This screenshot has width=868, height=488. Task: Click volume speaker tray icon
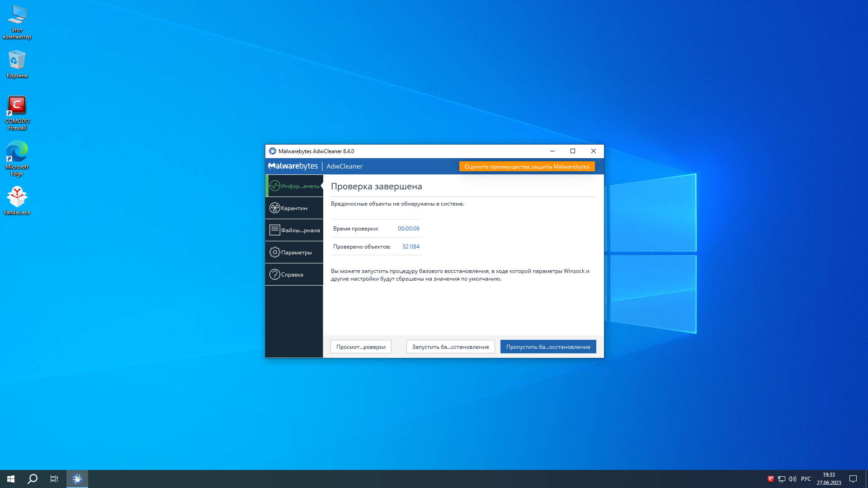point(793,479)
